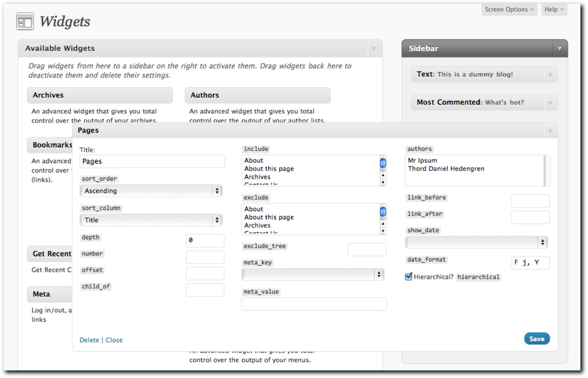Click the Pages Title input field
Screen dimensions: 588x378
(x=152, y=161)
